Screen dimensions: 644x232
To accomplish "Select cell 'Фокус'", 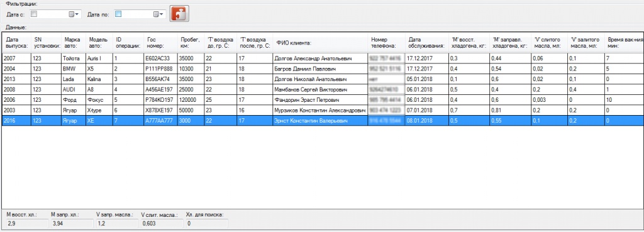I will point(99,99).
